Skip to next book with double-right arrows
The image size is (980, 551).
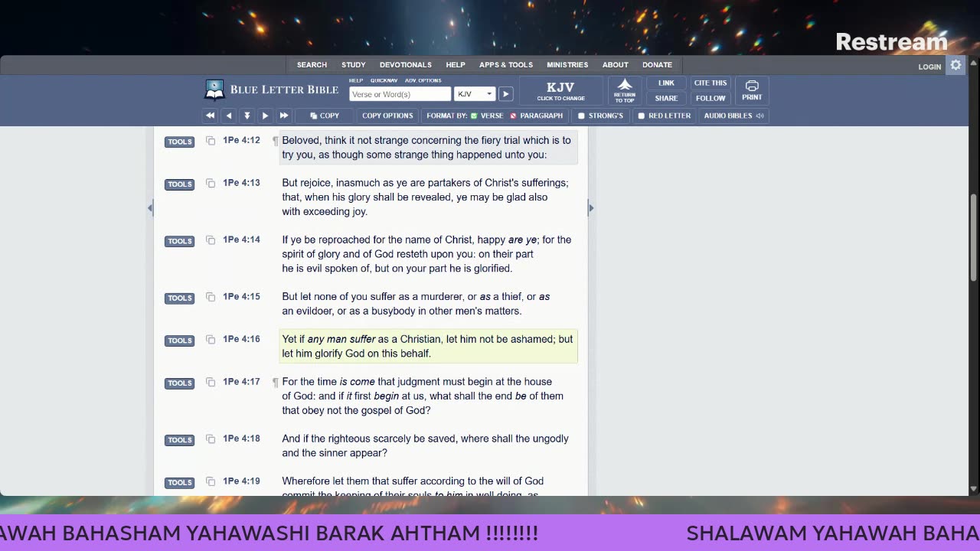coord(283,116)
